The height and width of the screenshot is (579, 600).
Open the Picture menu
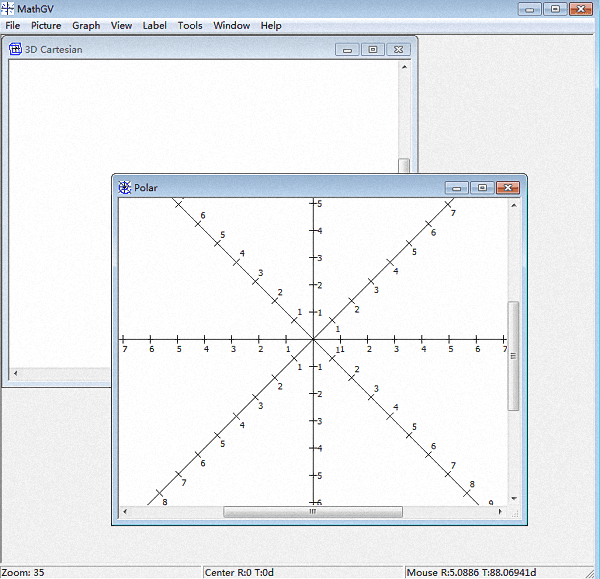(x=46, y=25)
